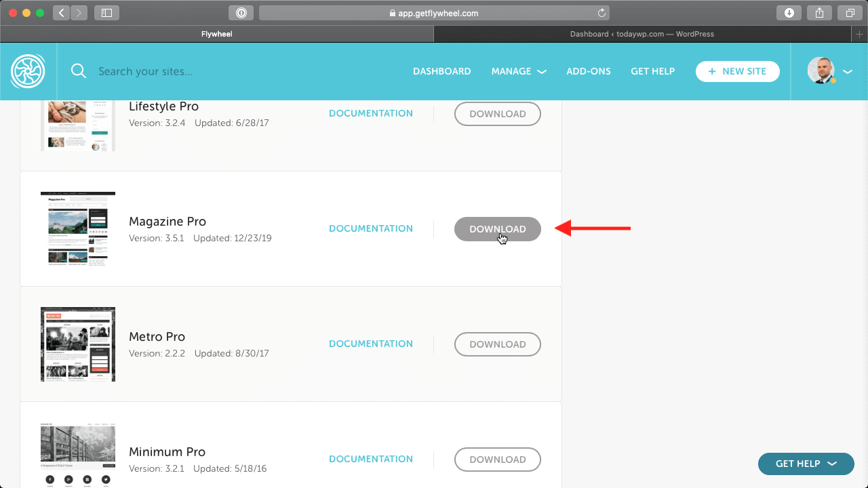Click 'Version: 3.5.1' text
Screen dimensions: 868x488
pyautogui.click(x=157, y=239)
